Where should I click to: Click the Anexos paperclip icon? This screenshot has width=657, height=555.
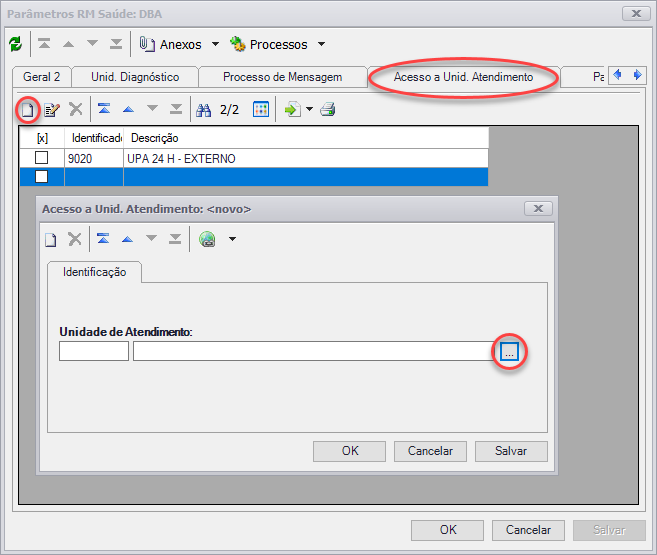tap(147, 44)
